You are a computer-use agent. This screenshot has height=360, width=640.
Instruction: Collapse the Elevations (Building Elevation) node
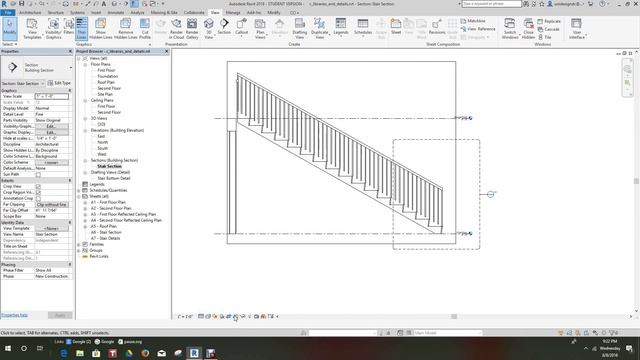(86, 131)
